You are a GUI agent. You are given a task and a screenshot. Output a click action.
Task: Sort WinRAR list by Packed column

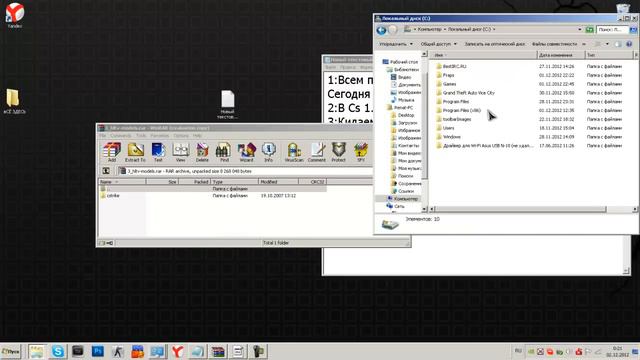coord(194,182)
